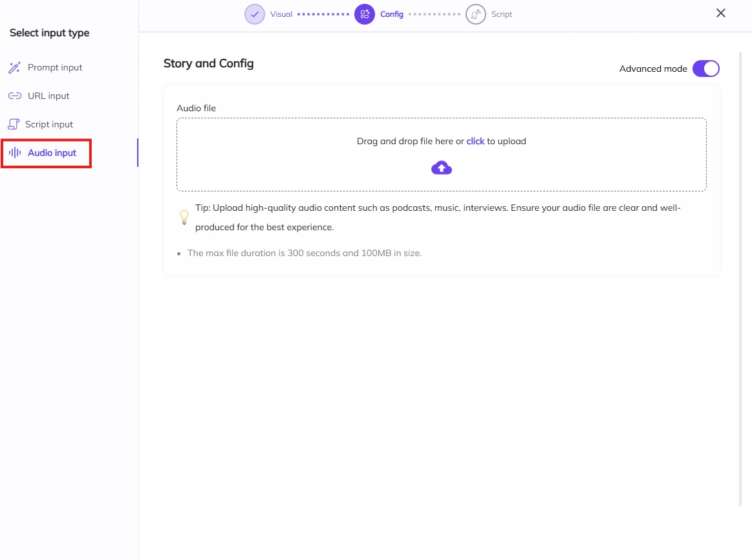The image size is (752, 560).
Task: Select the Audio input option label
Action: (52, 153)
